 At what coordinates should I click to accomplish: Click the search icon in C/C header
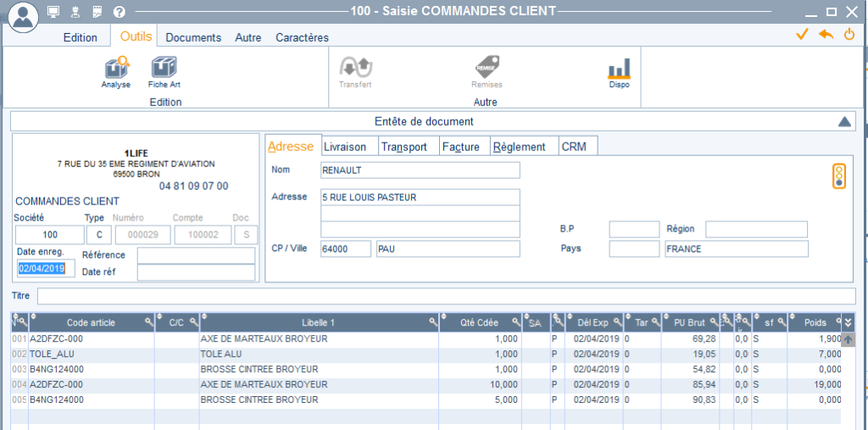coord(193,321)
